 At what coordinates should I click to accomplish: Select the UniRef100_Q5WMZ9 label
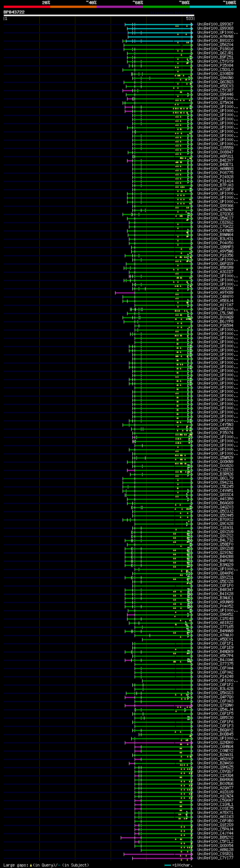point(215,457)
